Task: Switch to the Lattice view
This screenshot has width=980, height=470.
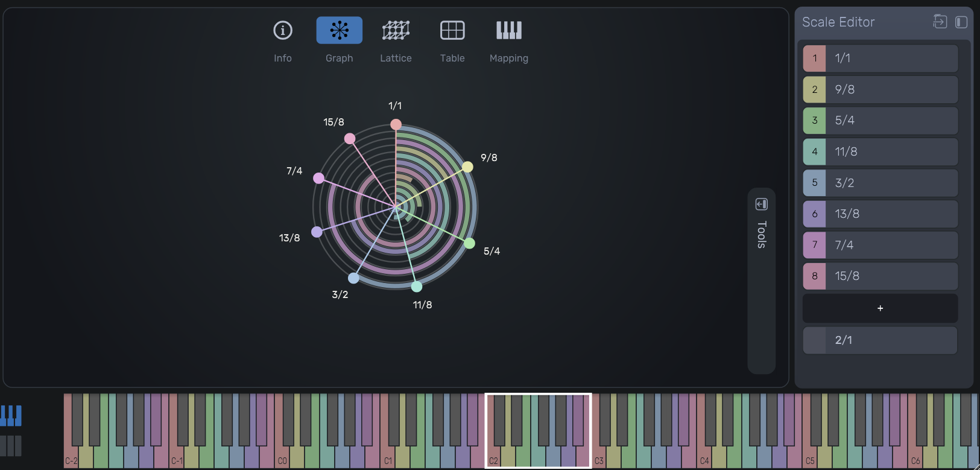Action: 396,30
